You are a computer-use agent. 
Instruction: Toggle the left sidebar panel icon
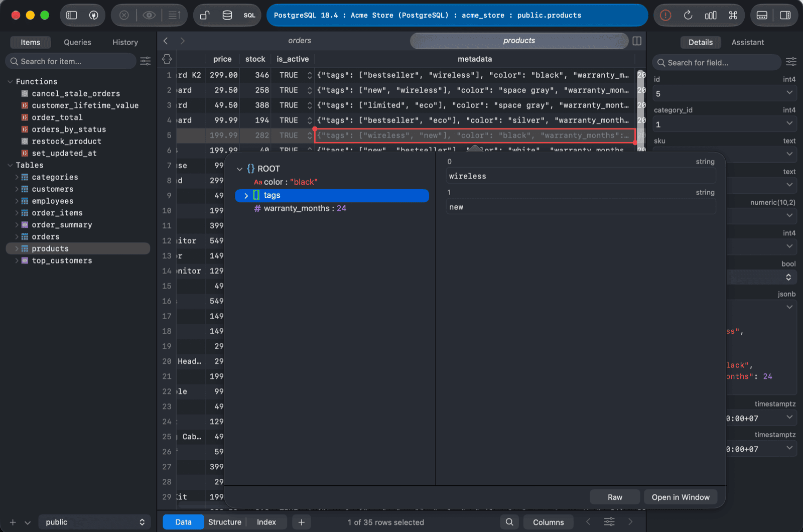(72, 15)
